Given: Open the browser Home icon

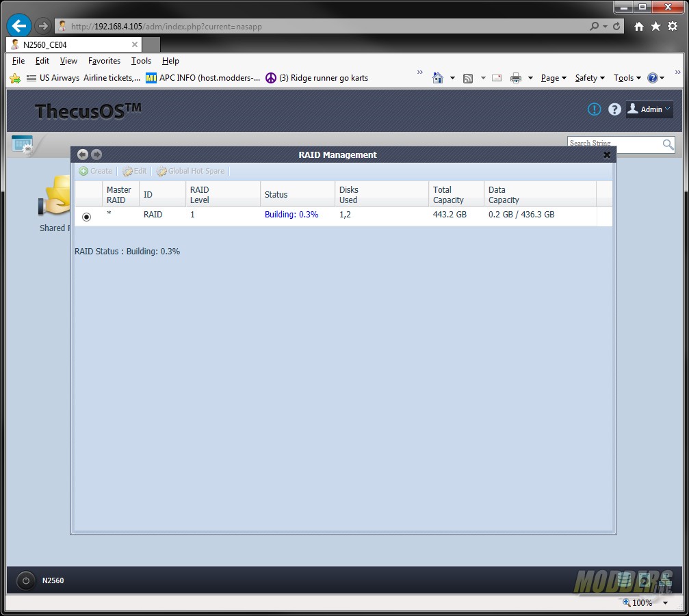Looking at the screenshot, I should point(639,27).
